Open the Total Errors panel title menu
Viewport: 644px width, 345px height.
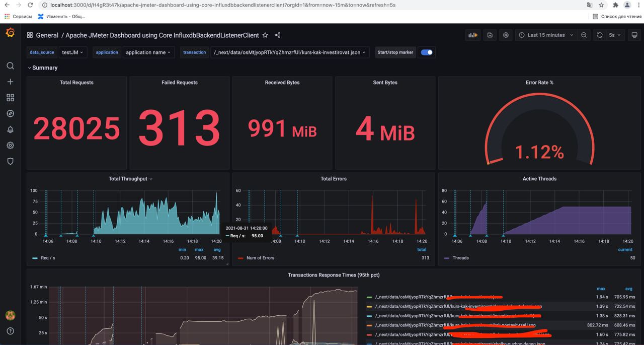(334, 179)
